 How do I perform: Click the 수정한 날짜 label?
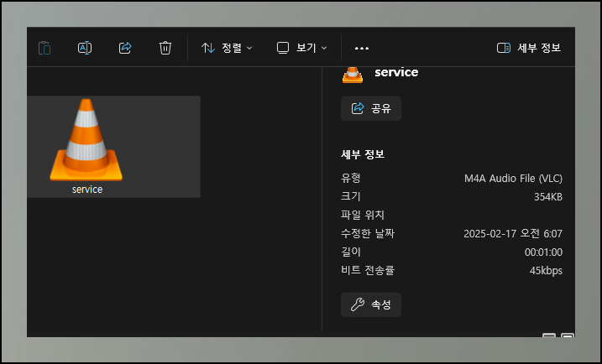click(x=368, y=233)
